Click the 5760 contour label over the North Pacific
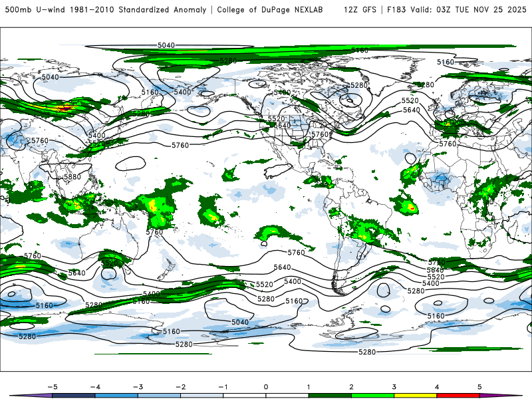This screenshot has height=399, width=532. 180,145
